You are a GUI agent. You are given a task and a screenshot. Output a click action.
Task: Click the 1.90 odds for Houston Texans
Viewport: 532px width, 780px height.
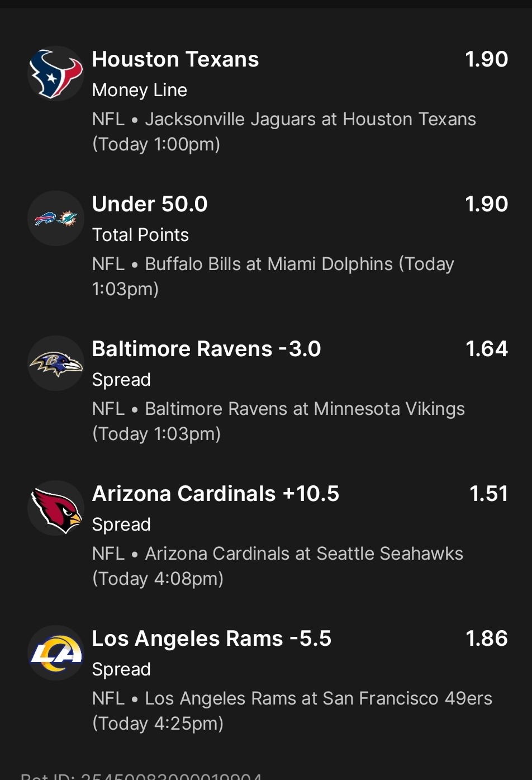[486, 59]
